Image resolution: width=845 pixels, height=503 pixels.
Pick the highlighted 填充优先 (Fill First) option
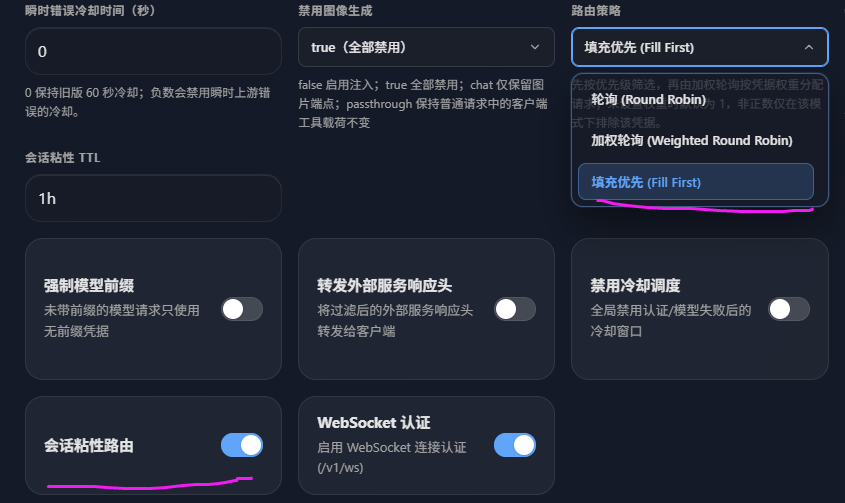click(696, 182)
